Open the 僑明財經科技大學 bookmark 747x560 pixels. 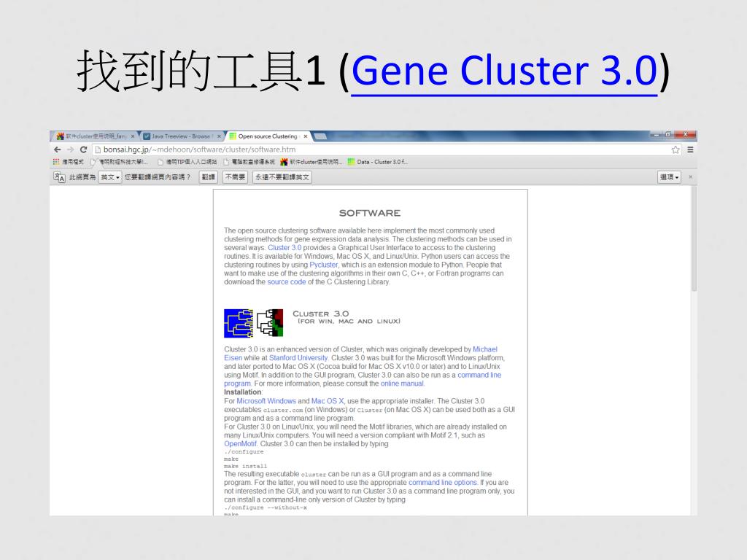click(120, 162)
